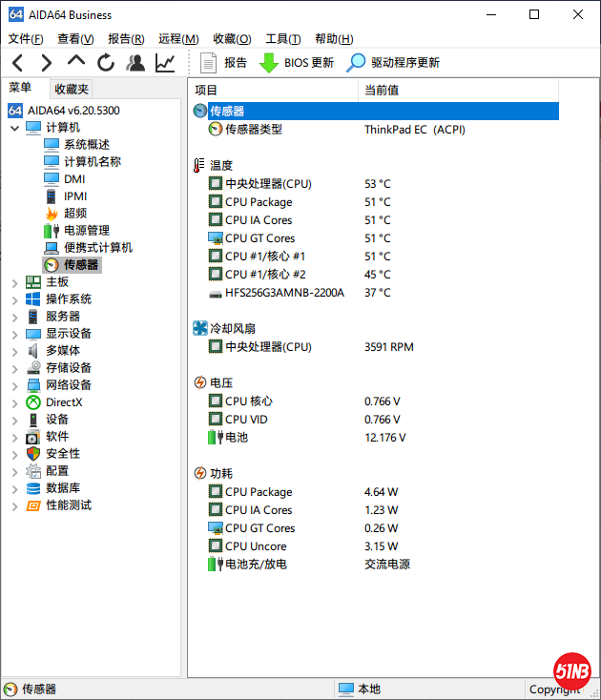Click the forward navigation arrow

click(x=46, y=63)
